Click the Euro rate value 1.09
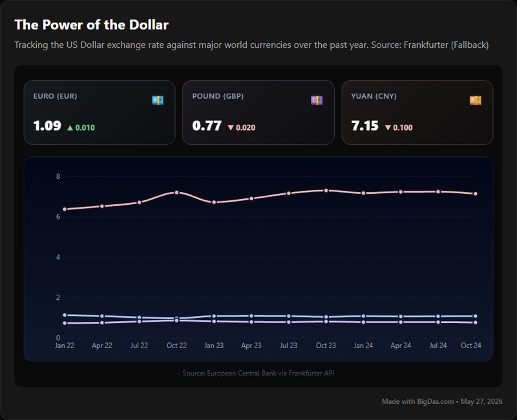Image resolution: width=517 pixels, height=420 pixels. pos(47,126)
